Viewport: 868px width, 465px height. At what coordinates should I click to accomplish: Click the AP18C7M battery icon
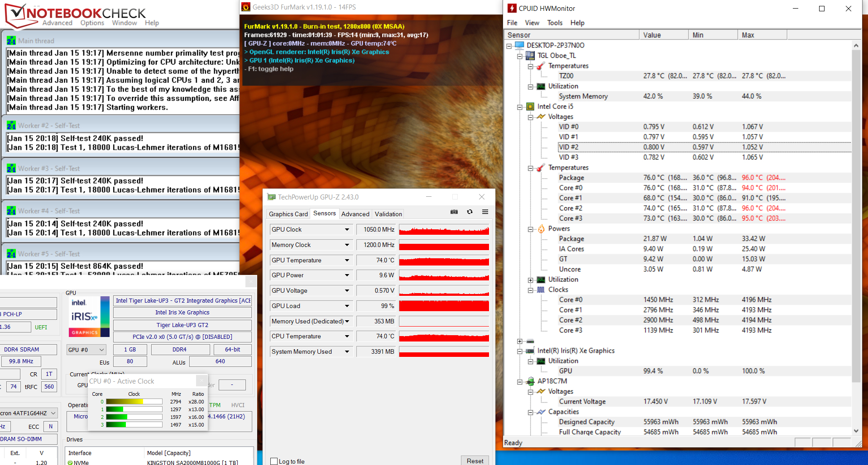(x=530, y=381)
